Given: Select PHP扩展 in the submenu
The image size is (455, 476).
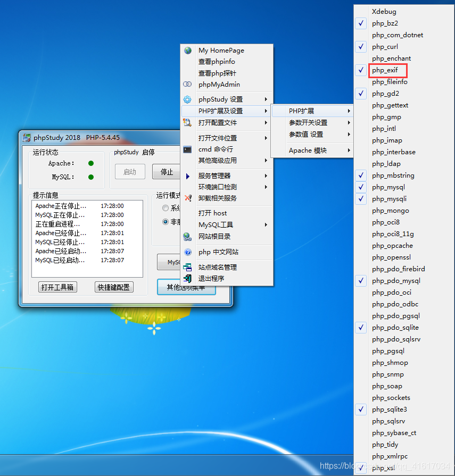Looking at the screenshot, I should click(312, 111).
